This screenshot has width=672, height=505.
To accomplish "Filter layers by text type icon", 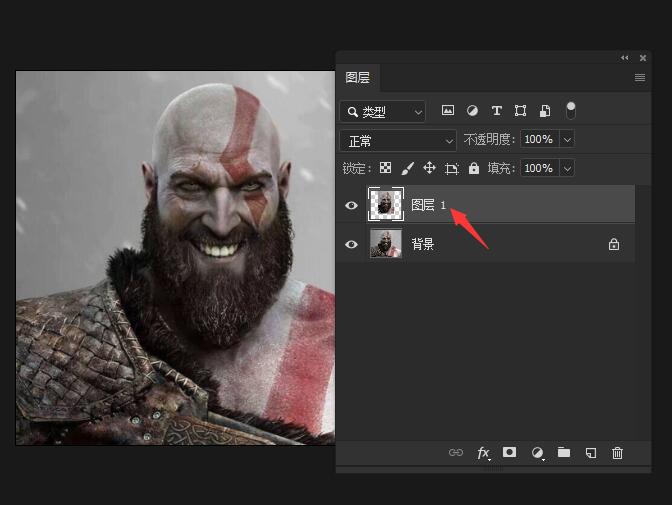I will [496, 111].
